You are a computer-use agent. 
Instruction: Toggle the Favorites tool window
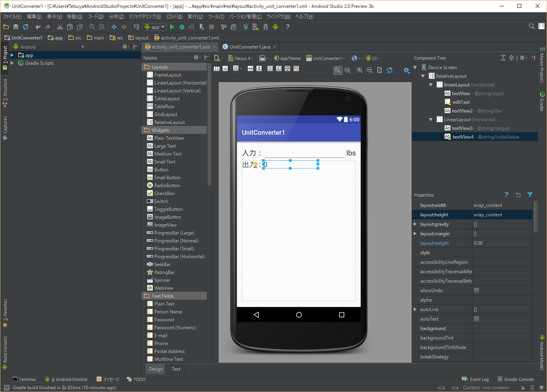5,313
